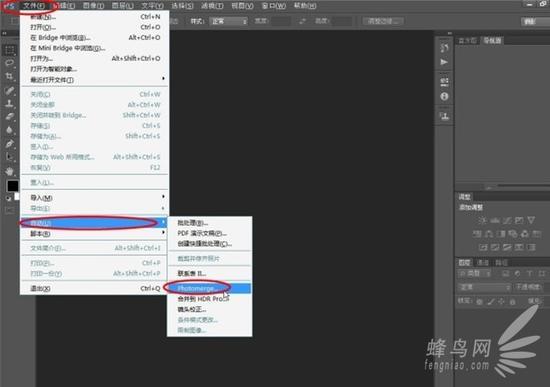Select the Pen tool
The width and height of the screenshot is (550, 387).
[10, 144]
